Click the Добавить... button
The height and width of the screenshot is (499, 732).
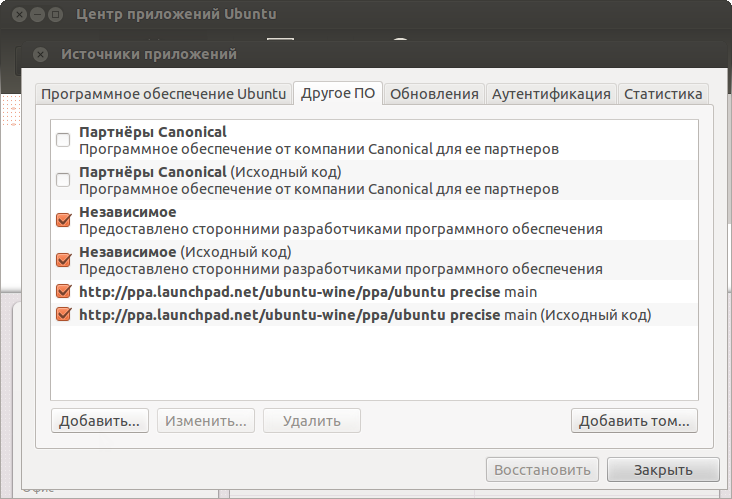pyautogui.click(x=100, y=421)
